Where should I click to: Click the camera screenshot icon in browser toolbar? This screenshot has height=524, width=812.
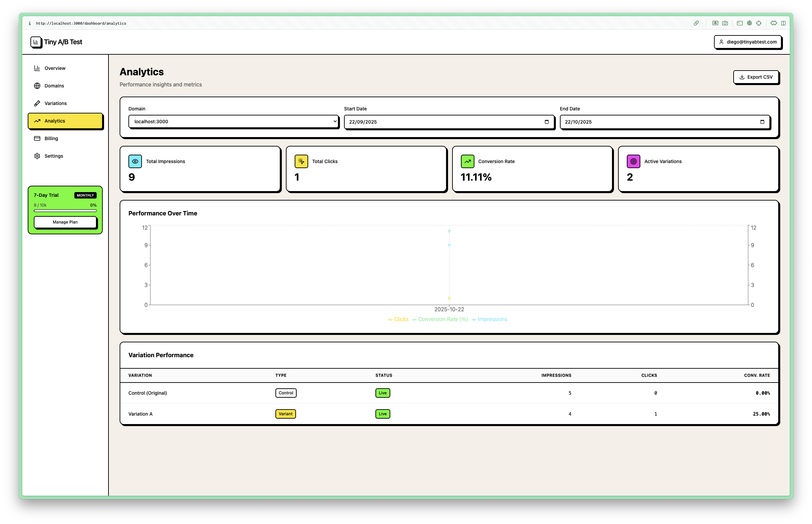725,23
